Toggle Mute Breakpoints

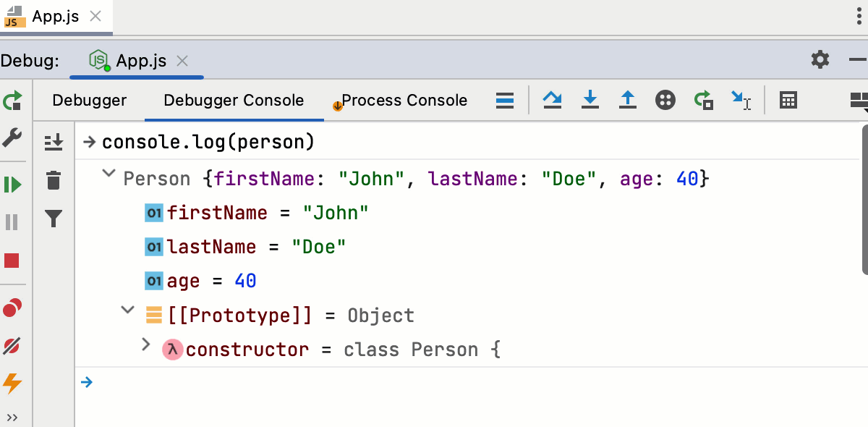click(13, 346)
